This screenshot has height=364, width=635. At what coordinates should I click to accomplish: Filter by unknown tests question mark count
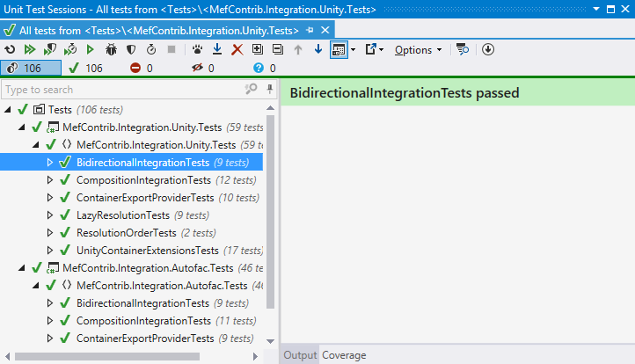(264, 68)
